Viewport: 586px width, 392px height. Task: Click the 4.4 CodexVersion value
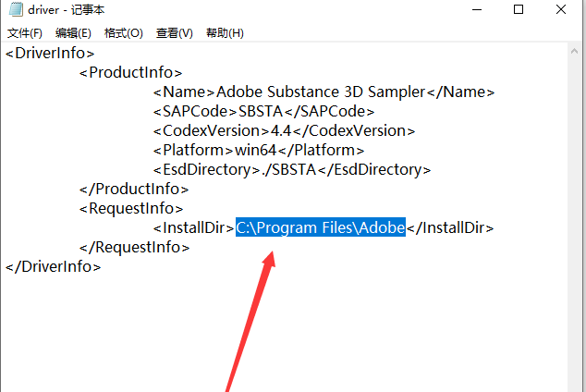(281, 130)
